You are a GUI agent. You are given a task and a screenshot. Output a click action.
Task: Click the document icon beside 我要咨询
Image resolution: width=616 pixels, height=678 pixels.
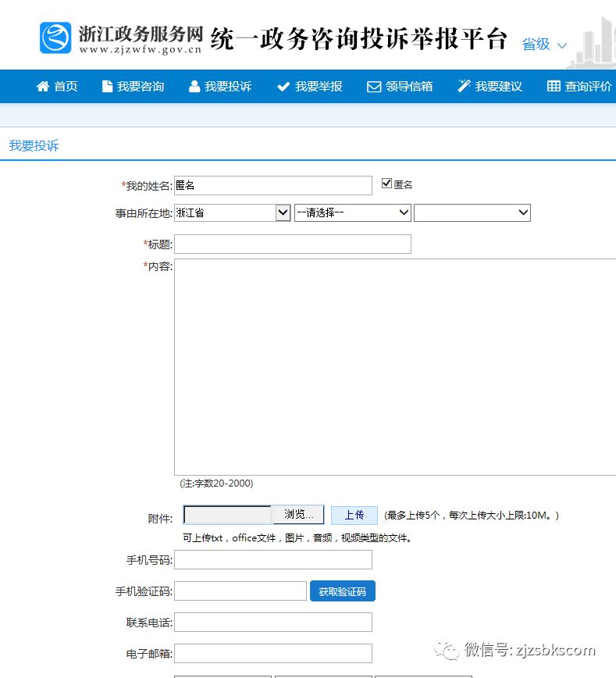(107, 87)
